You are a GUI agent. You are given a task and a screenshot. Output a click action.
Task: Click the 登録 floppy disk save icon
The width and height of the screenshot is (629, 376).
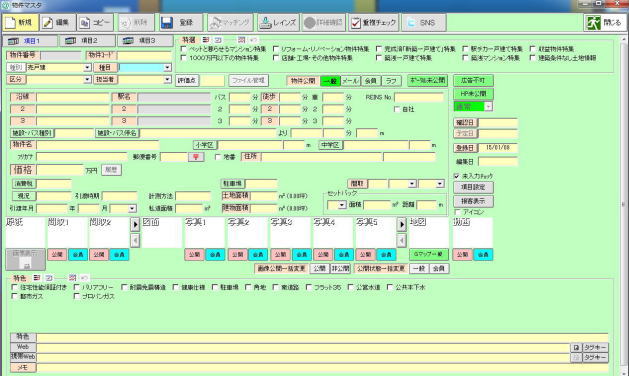pos(166,22)
